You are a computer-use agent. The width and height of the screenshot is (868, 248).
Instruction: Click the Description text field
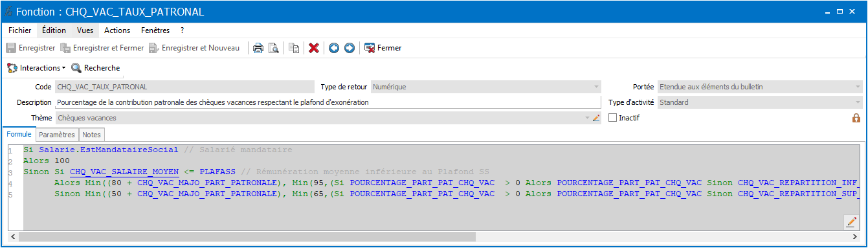point(328,102)
